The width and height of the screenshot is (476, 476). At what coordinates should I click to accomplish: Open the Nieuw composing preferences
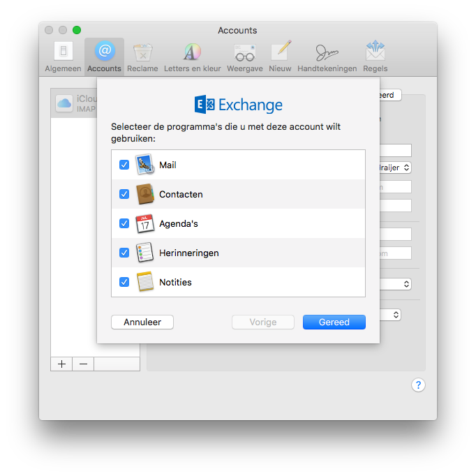click(x=280, y=57)
